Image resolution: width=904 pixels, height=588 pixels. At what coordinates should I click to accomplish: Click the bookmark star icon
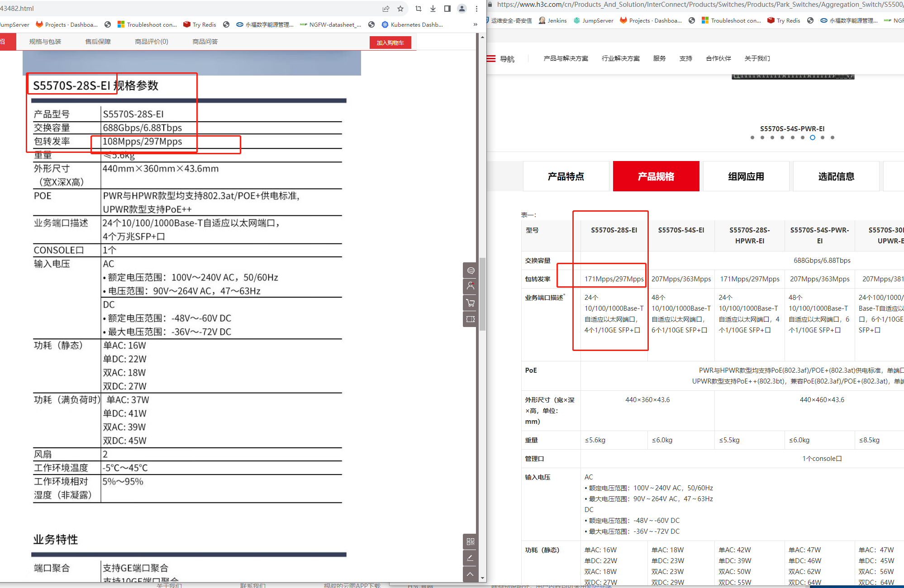pos(400,9)
